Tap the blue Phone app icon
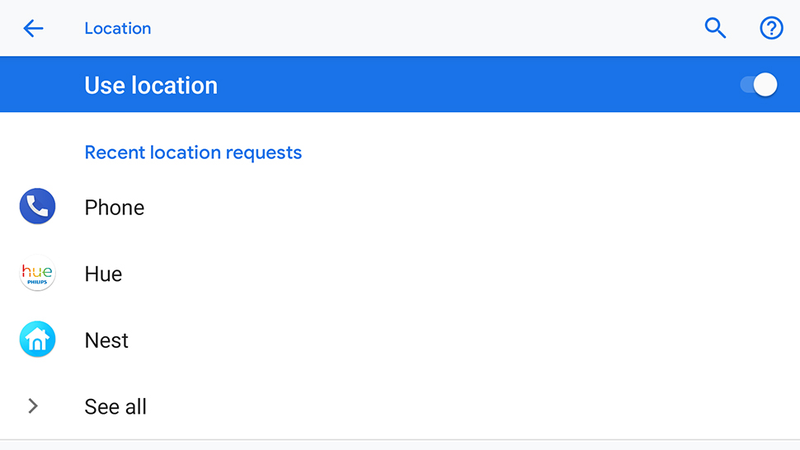This screenshot has height=450, width=800. [x=37, y=206]
